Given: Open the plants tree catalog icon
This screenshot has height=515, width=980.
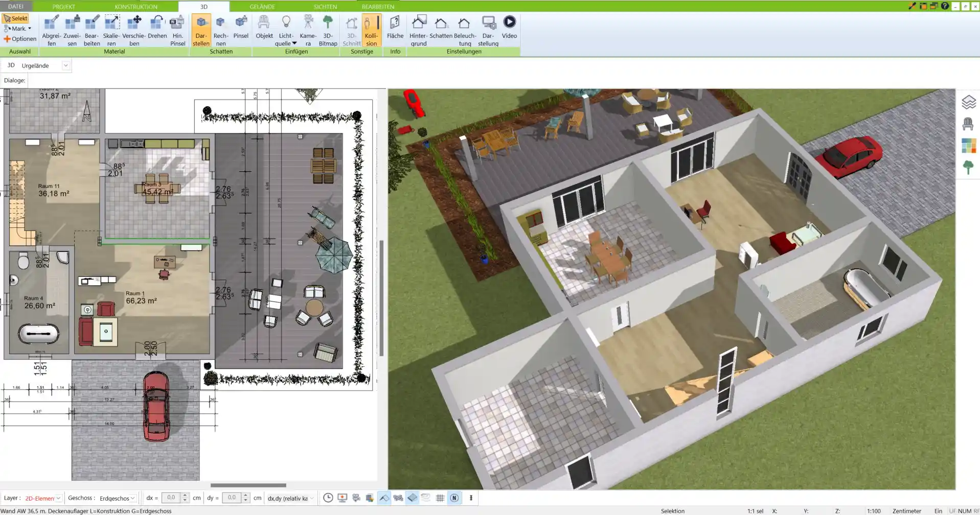Looking at the screenshot, I should click(968, 168).
